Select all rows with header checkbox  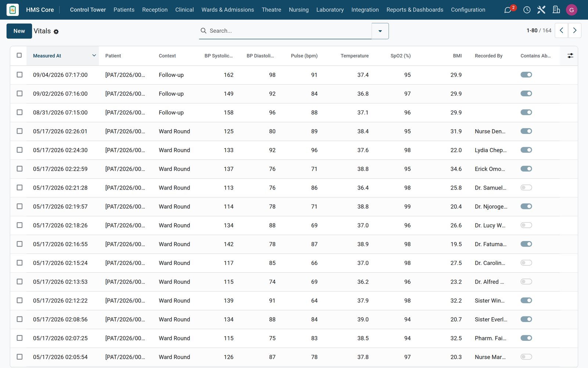[x=19, y=55]
